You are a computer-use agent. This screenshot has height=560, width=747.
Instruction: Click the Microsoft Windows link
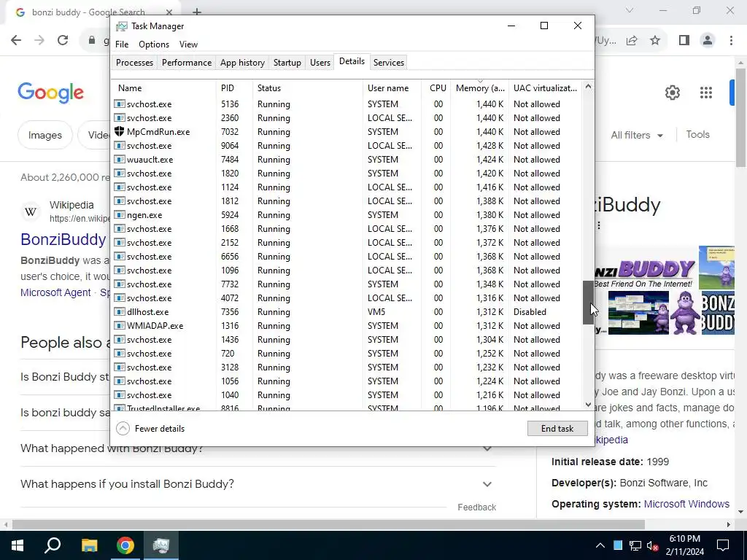click(x=686, y=504)
